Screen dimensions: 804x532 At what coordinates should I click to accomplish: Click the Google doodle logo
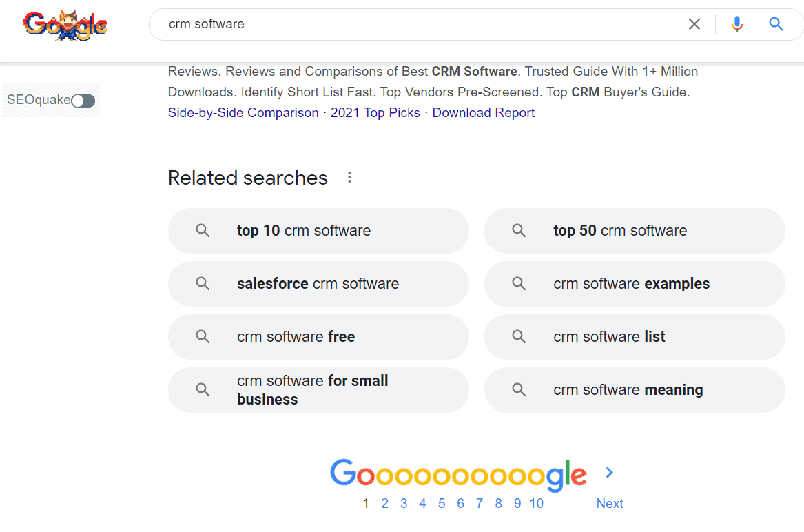coord(65,25)
